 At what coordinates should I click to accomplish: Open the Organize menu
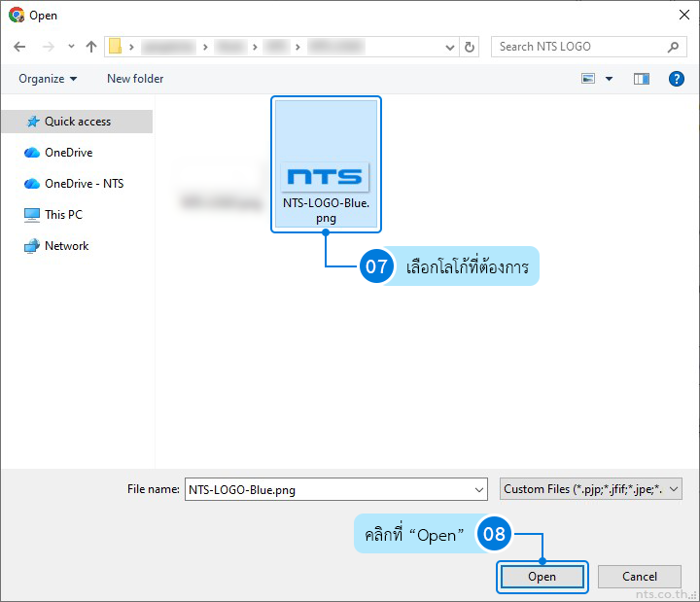[x=48, y=79]
